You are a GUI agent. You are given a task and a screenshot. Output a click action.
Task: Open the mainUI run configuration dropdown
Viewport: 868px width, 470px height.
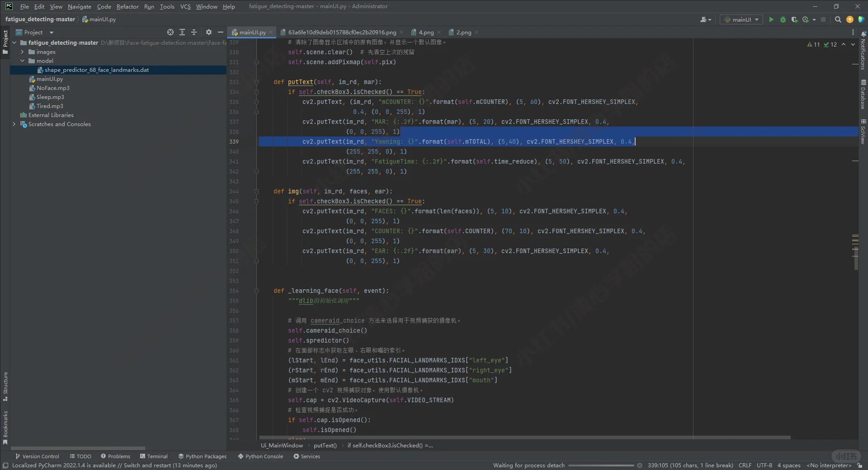[x=741, y=19]
